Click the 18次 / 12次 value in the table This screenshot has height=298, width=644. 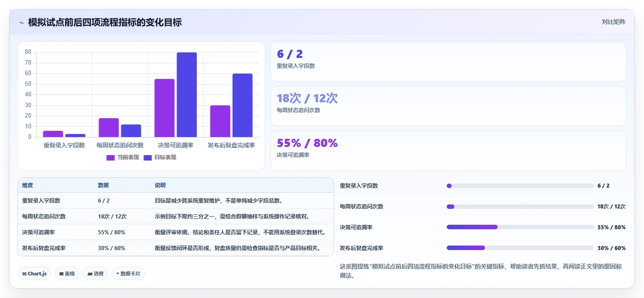pyautogui.click(x=112, y=216)
